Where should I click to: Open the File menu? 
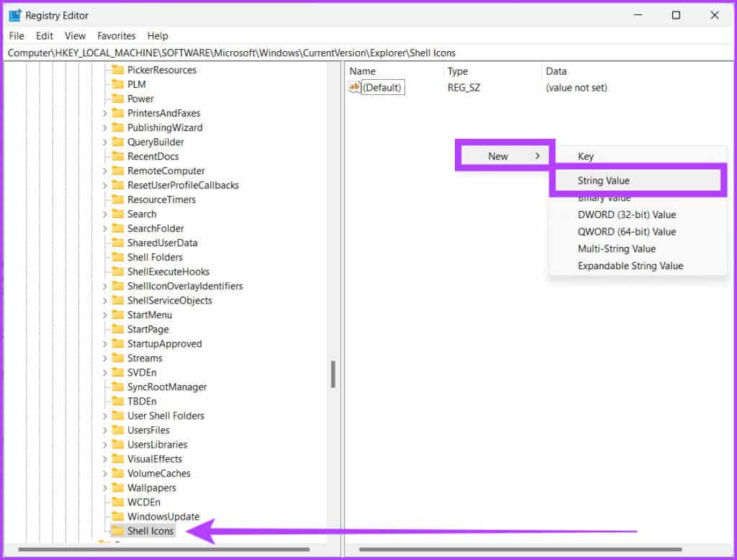click(17, 36)
